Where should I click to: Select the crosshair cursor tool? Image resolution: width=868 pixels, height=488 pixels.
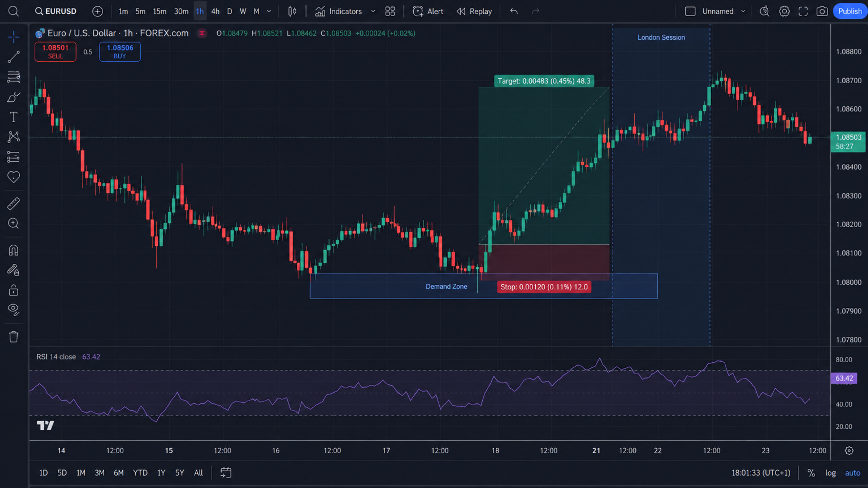tap(14, 37)
